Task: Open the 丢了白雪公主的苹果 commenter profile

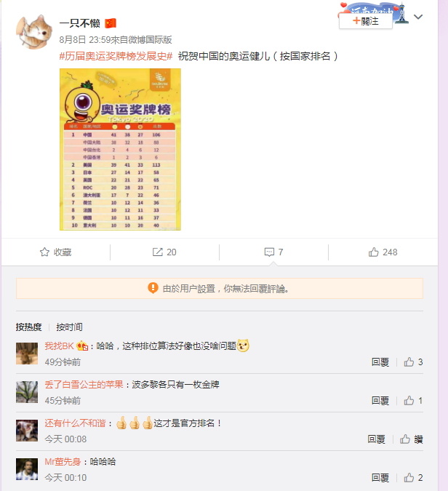Action: click(84, 385)
